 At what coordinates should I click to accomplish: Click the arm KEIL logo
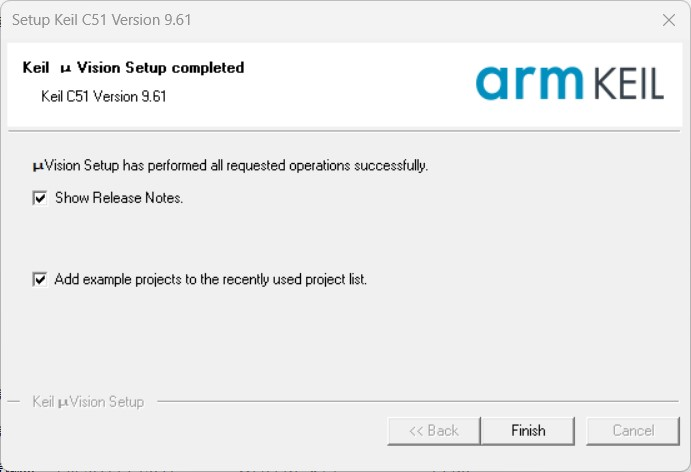(x=569, y=83)
